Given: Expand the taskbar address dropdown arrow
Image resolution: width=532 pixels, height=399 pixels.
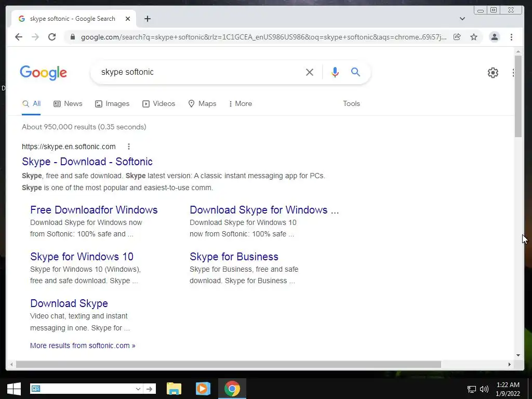Looking at the screenshot, I should click(138, 389).
